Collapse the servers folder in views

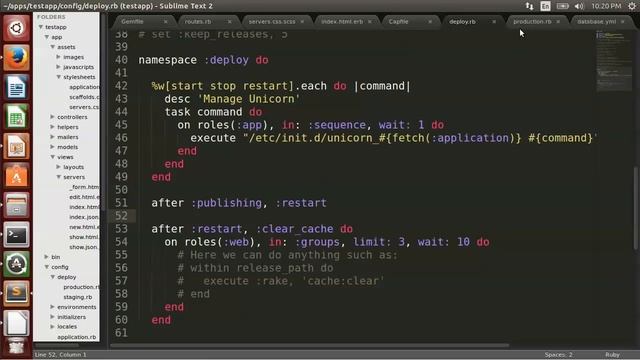58,177
